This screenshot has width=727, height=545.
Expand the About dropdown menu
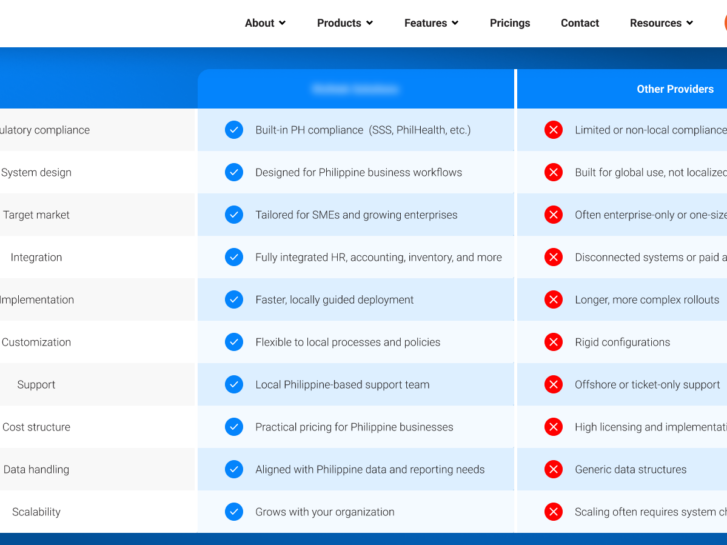[x=265, y=23]
